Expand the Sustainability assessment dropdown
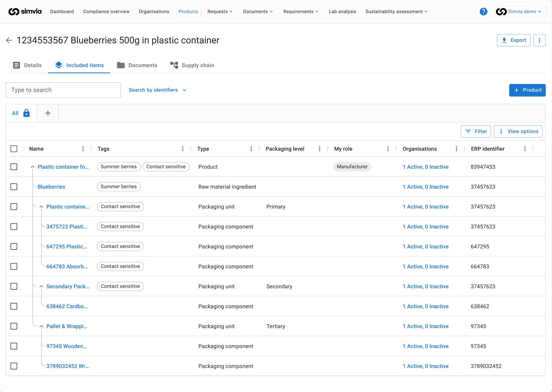552x392 pixels. point(396,12)
